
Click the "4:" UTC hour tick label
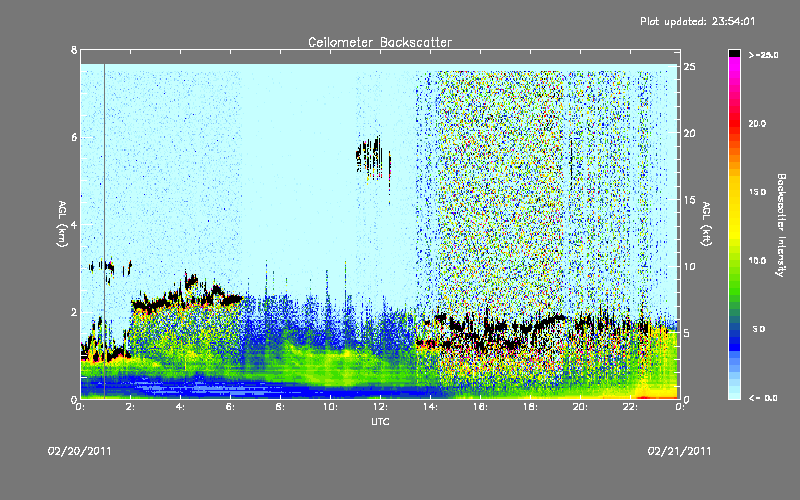[181, 407]
